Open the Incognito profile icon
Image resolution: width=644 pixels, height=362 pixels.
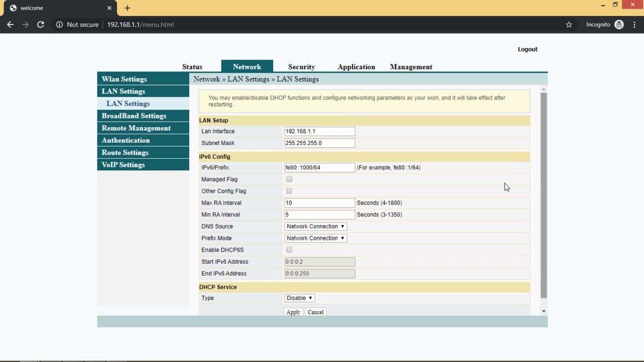tap(619, 25)
